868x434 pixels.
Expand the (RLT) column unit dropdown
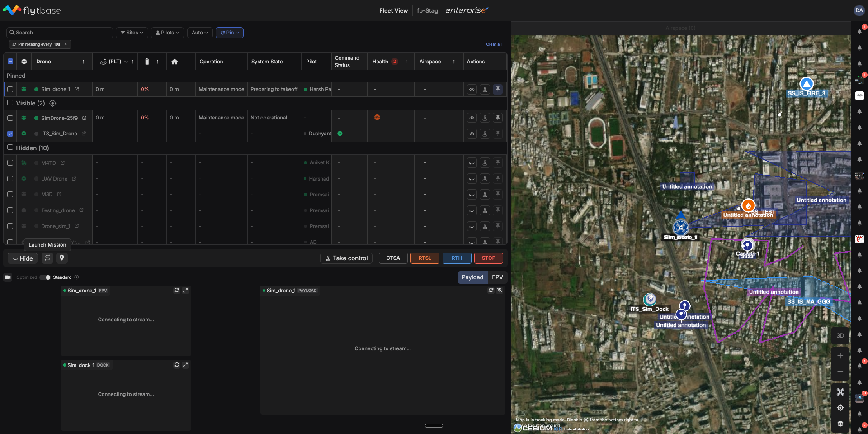point(126,62)
